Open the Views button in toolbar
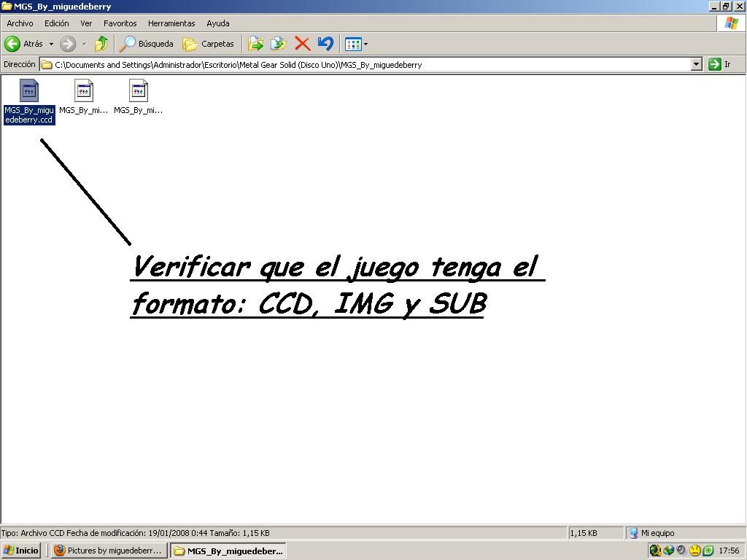This screenshot has height=560, width=747. 353,44
